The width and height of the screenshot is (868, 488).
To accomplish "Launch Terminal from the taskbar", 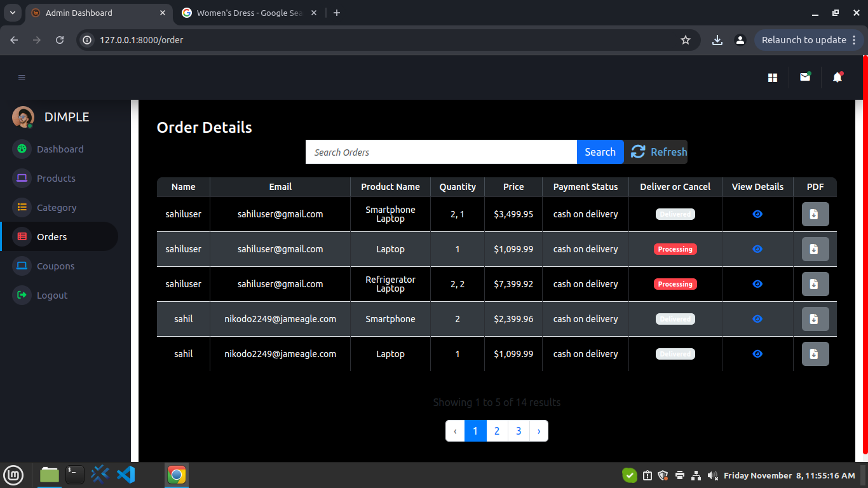I will [x=75, y=475].
